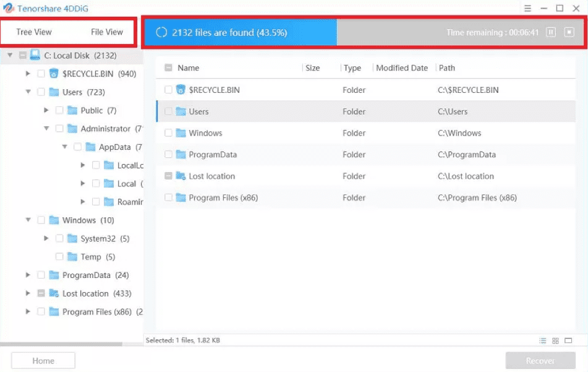Click the preview pane view icon

(569, 341)
